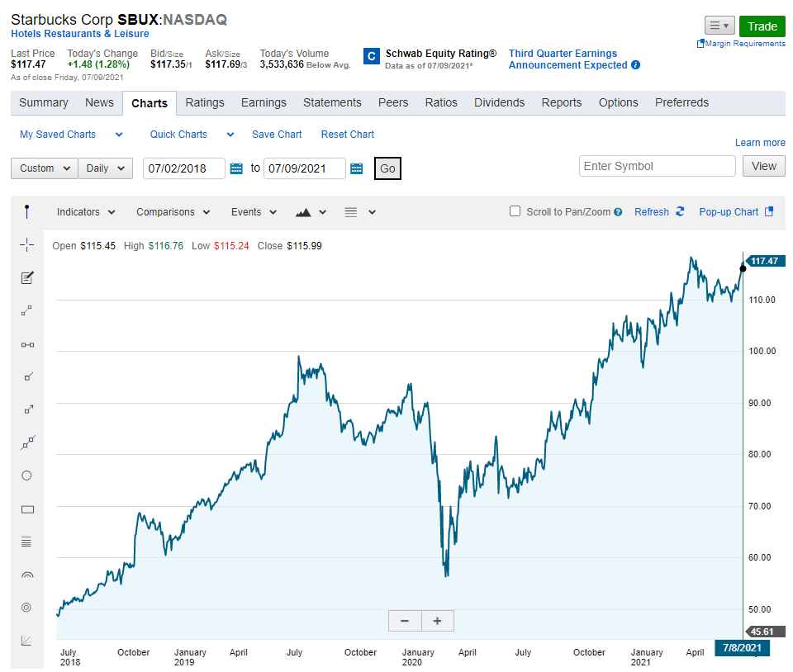Select the pin marker drawing tool

(26, 211)
